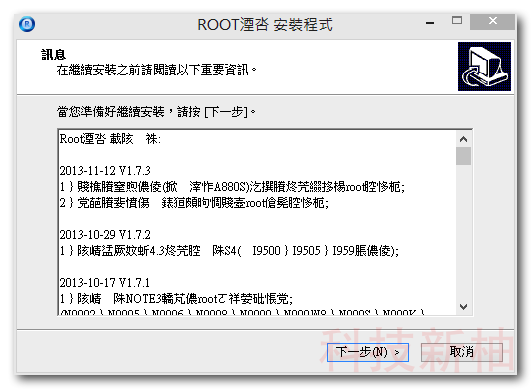Click the line mentioning I9500 and I9505
This screenshot has height=389, width=531.
[229, 251]
